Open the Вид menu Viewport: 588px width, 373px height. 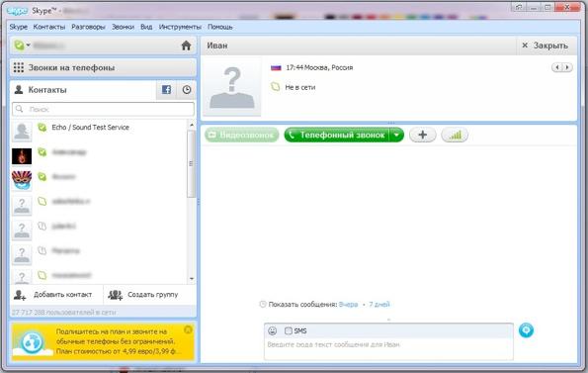tap(146, 27)
